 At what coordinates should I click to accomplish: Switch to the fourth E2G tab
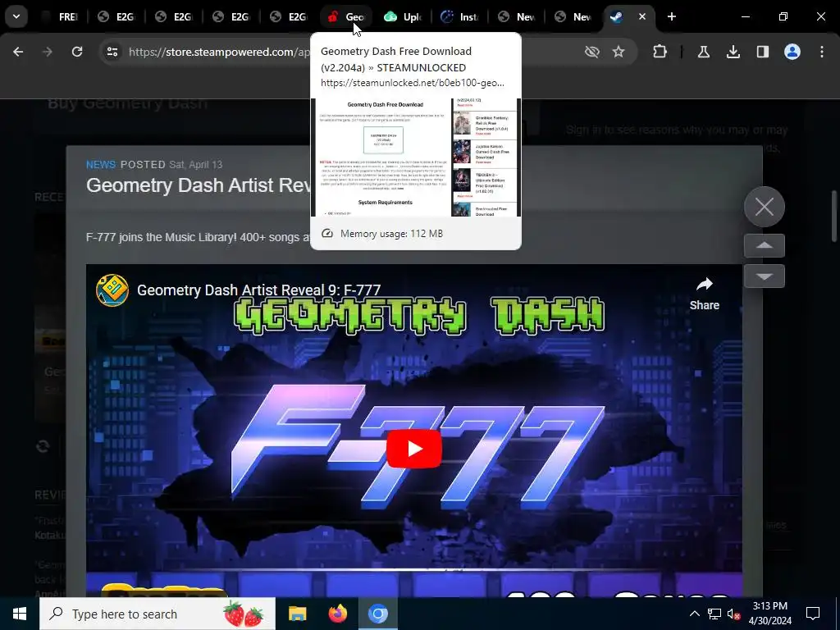(289, 17)
